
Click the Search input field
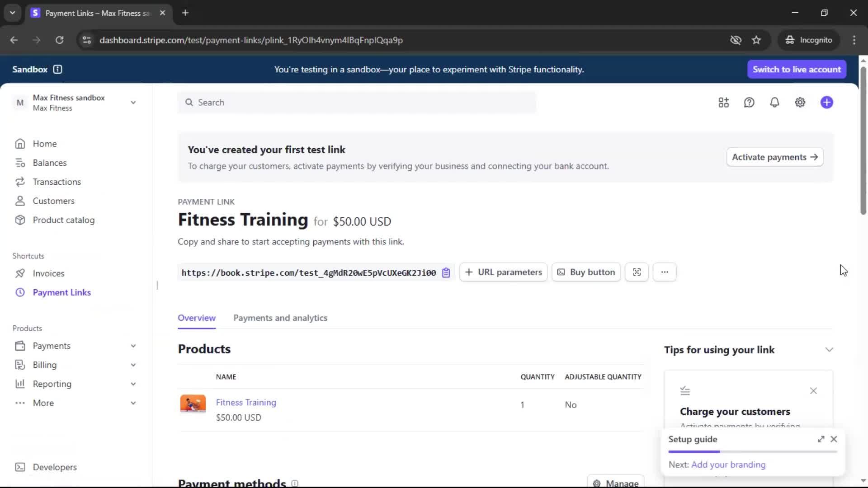(x=357, y=103)
